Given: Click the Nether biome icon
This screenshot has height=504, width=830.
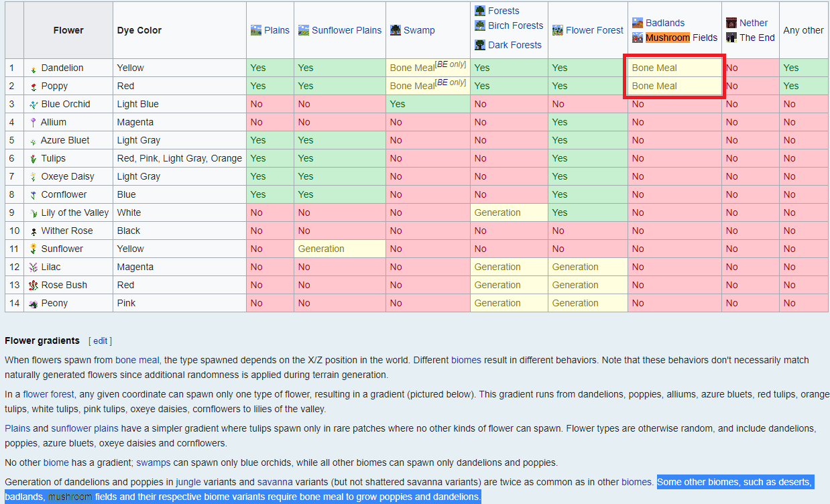Looking at the screenshot, I should [731, 23].
